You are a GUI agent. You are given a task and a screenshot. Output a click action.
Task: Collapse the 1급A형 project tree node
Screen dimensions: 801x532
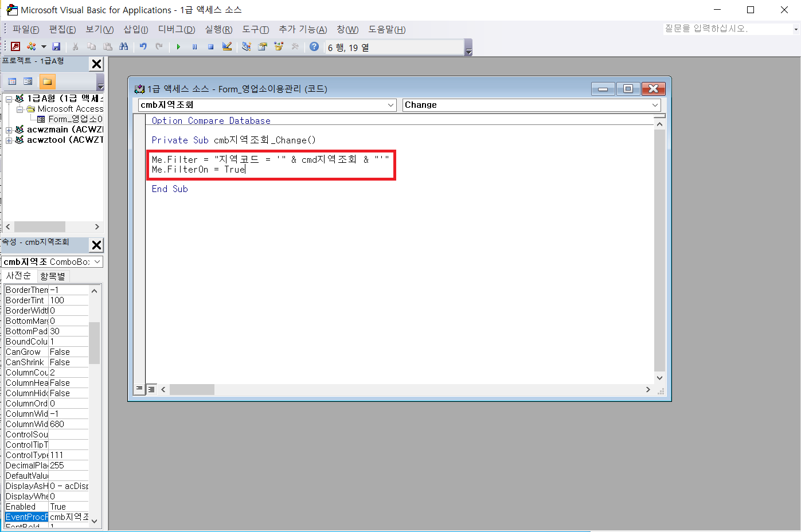(x=9, y=99)
